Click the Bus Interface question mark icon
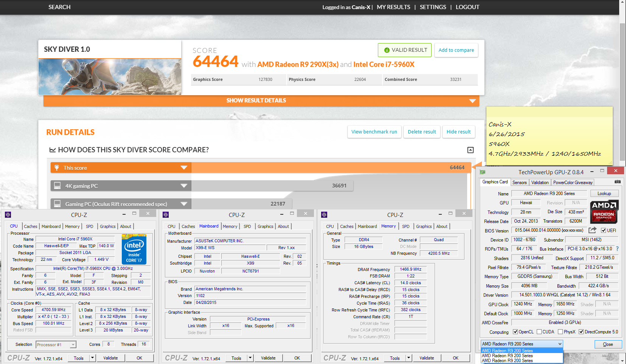The image size is (626, 364). coord(617,249)
